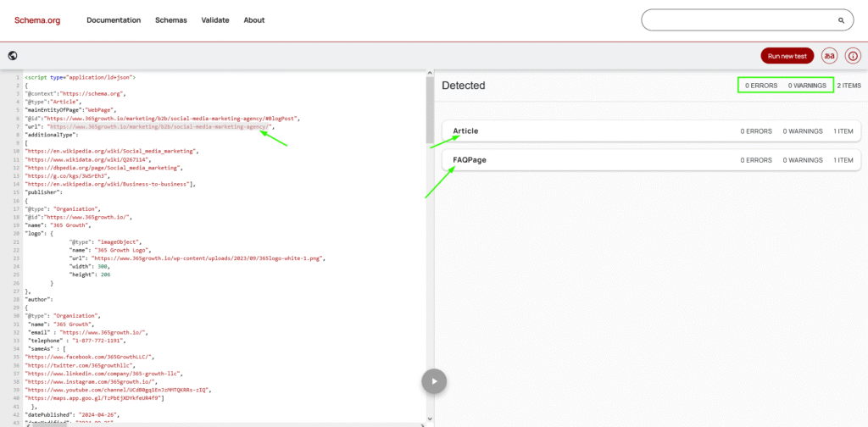The width and height of the screenshot is (868, 427).
Task: Open the Documentation menu item
Action: click(114, 20)
